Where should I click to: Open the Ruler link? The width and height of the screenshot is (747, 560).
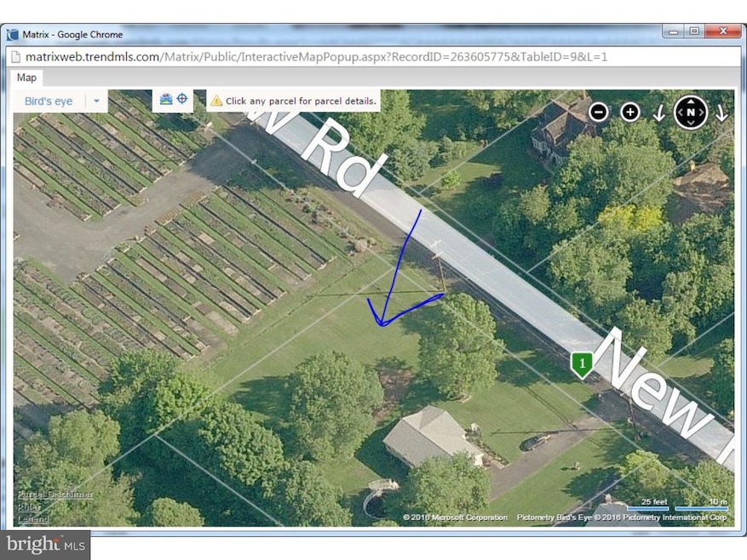click(x=31, y=506)
